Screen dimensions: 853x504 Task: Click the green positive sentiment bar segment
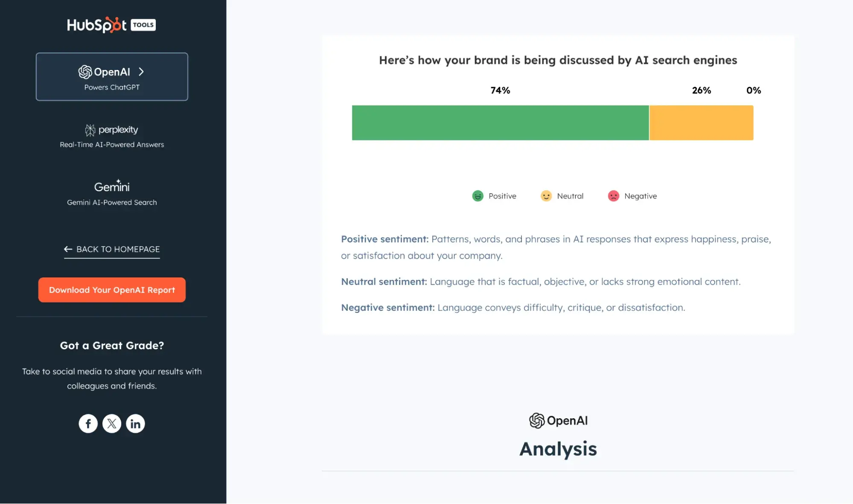(500, 123)
